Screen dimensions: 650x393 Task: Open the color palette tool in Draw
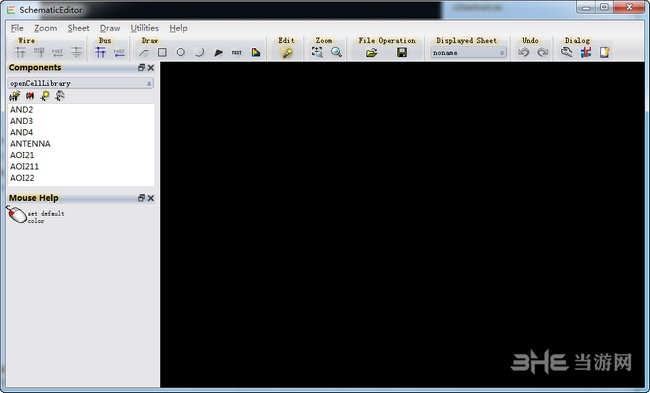tap(256, 52)
